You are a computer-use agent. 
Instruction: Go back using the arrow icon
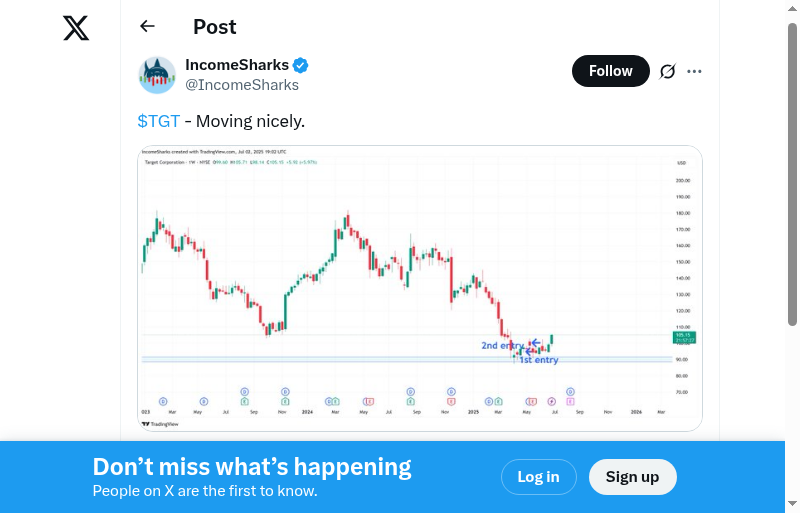tap(148, 27)
